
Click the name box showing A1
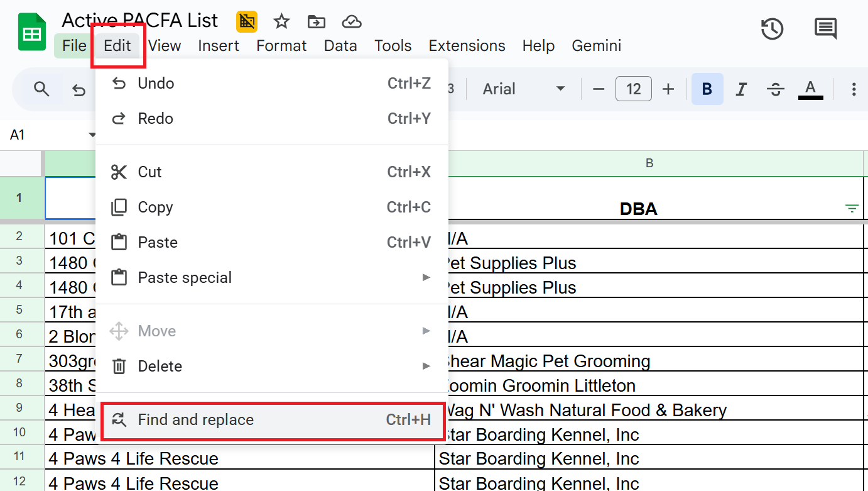pos(44,134)
